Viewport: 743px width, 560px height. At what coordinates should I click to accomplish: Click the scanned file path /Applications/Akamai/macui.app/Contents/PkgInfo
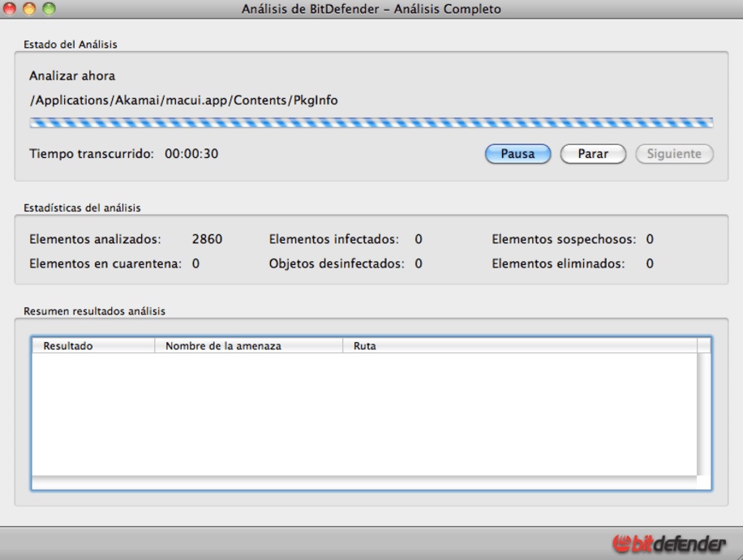pyautogui.click(x=183, y=100)
